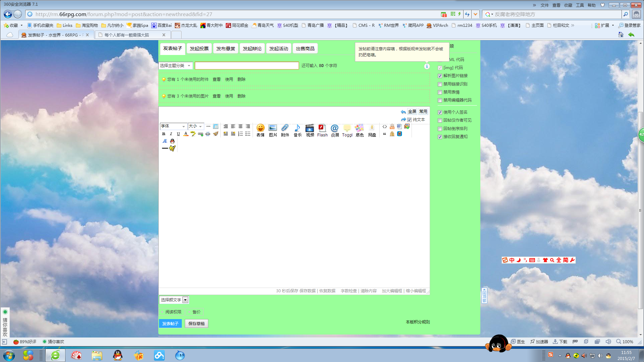
Task: Toggle the 纯文本 plain text checkbox
Action: [x=409, y=120]
